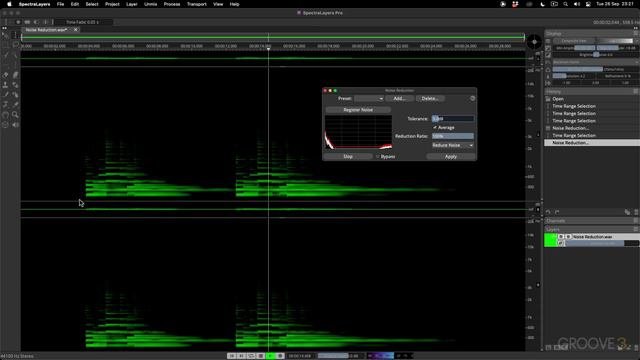This screenshot has width=640, height=360.
Task: Click the Noise Reduction dialog help icon
Action: pyautogui.click(x=472, y=98)
